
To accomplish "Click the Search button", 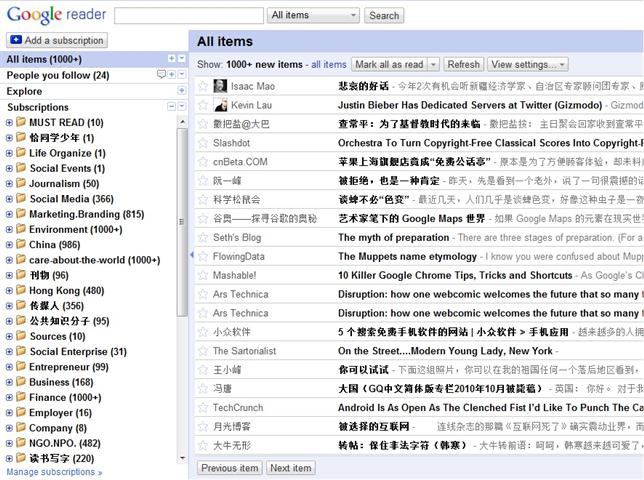I will [x=384, y=16].
